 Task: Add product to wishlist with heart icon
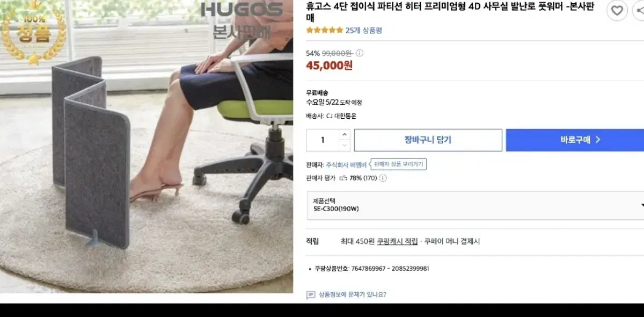[617, 10]
